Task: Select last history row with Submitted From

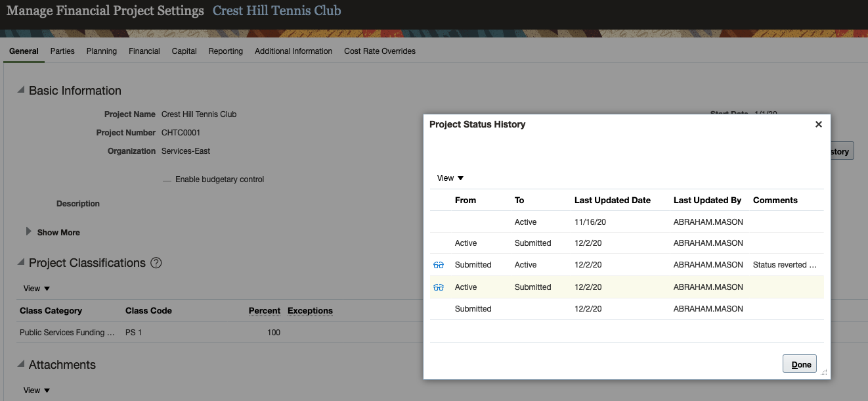Action: pos(627,309)
